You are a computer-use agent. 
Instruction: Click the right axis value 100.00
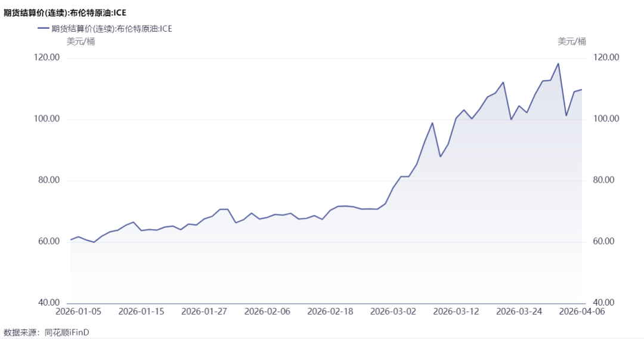pos(606,119)
